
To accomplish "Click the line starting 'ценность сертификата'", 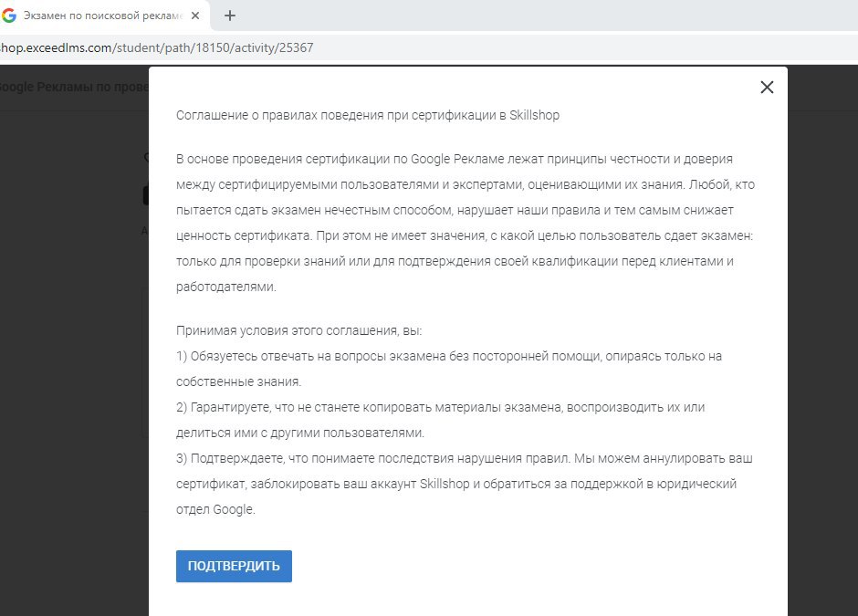I will pyautogui.click(x=465, y=235).
